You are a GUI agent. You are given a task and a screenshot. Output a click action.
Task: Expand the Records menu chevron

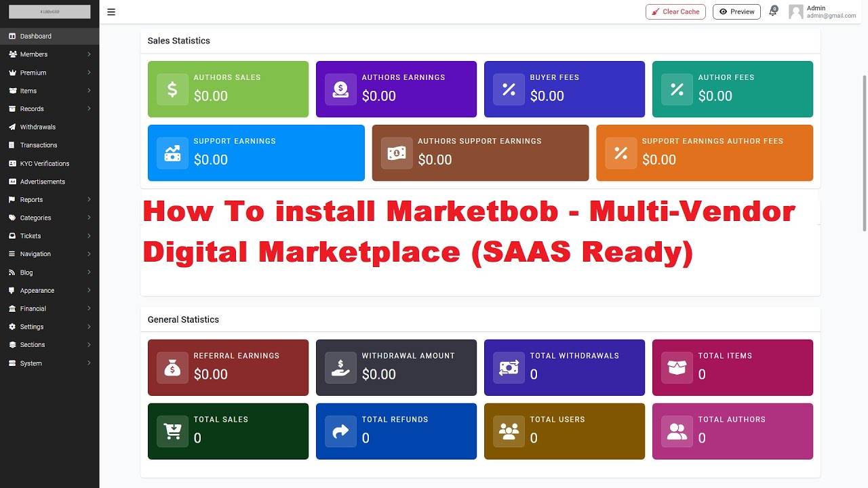click(x=89, y=108)
